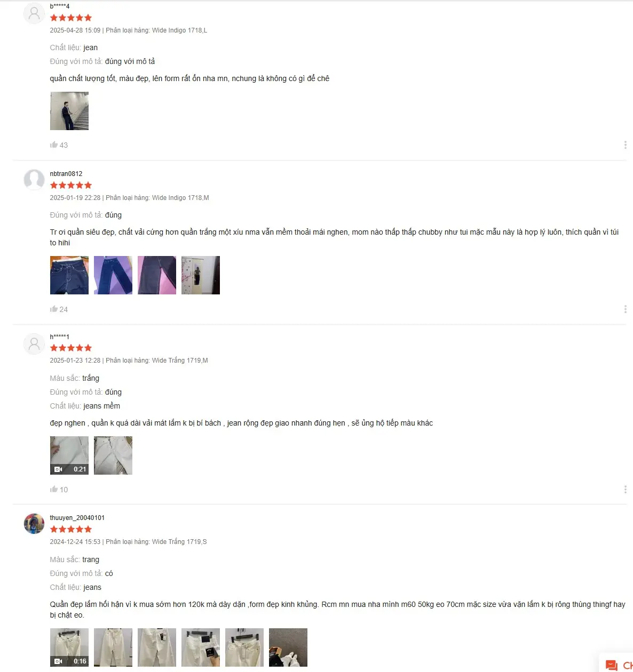Open three-dot menu on nbtran0812's review

(x=625, y=309)
